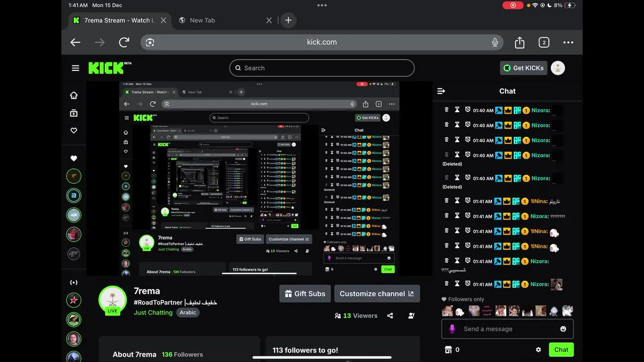Click 136 Followers text
Viewport: 644px width, 362px height.
pyautogui.click(x=182, y=354)
